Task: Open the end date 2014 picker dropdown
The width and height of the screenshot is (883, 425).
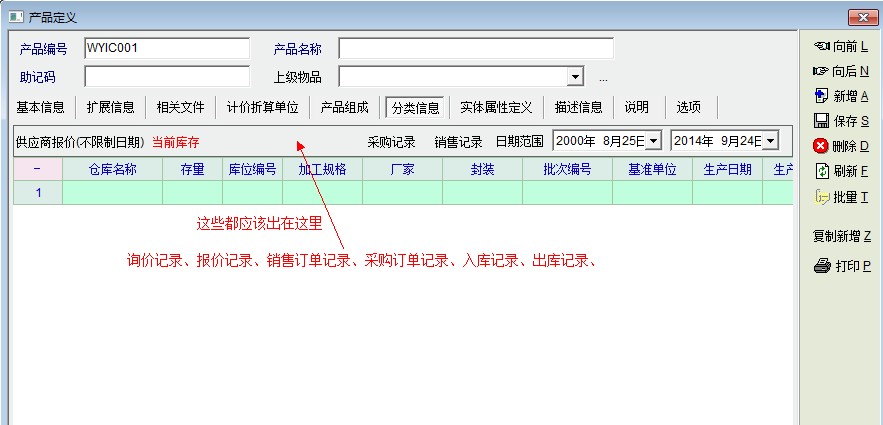Action: click(x=770, y=142)
